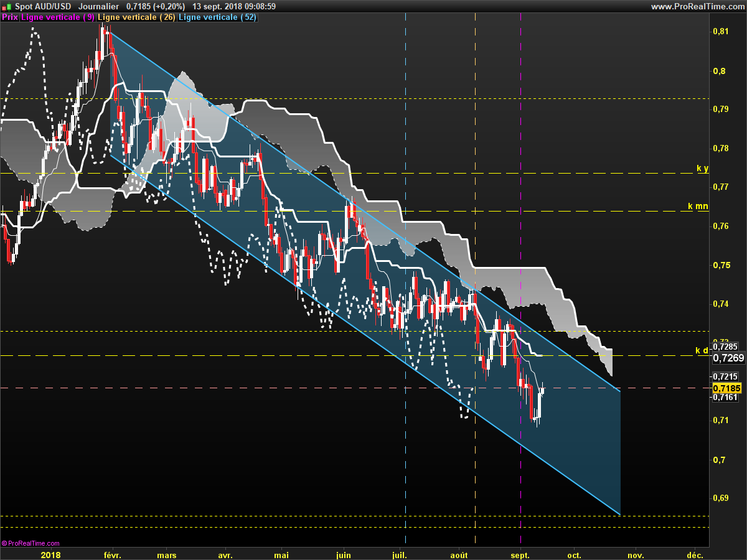Image resolution: width=747 pixels, height=560 pixels.
Task: Click the juil. month label
Action: 400,555
